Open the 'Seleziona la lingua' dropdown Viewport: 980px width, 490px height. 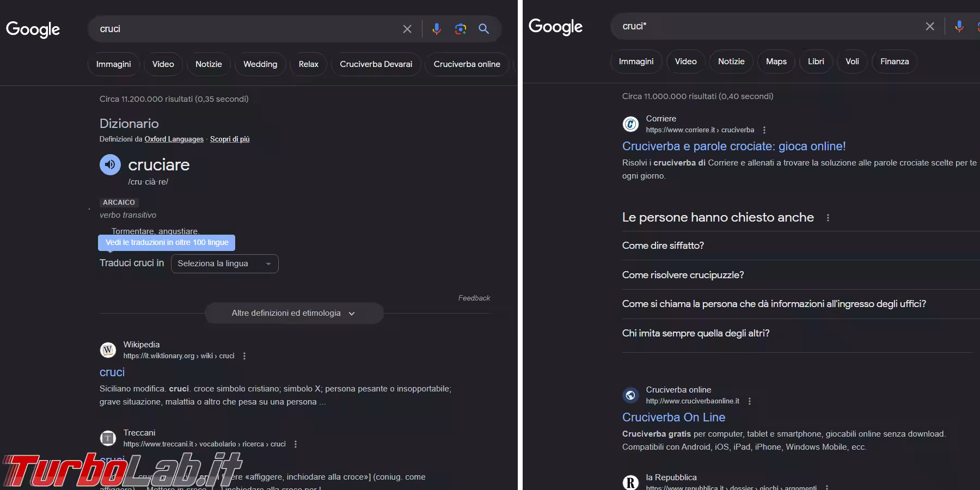click(224, 264)
